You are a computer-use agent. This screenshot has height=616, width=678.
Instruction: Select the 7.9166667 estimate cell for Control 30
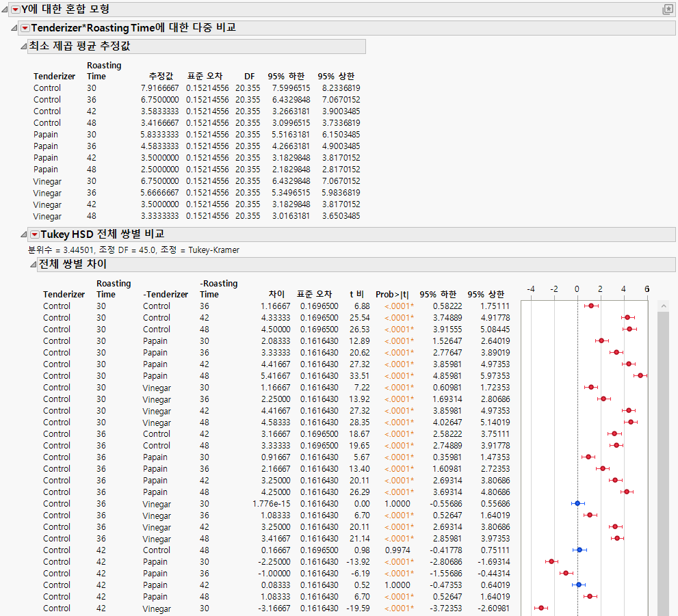160,88
